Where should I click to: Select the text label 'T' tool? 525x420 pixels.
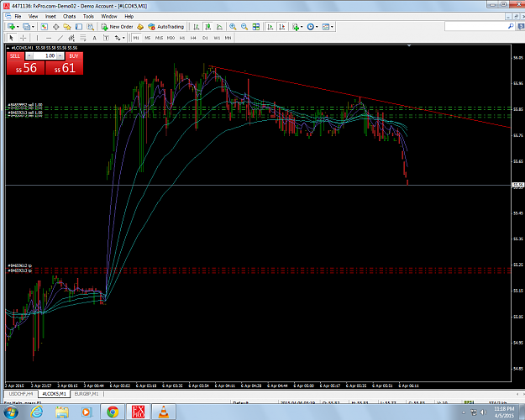pos(106,38)
